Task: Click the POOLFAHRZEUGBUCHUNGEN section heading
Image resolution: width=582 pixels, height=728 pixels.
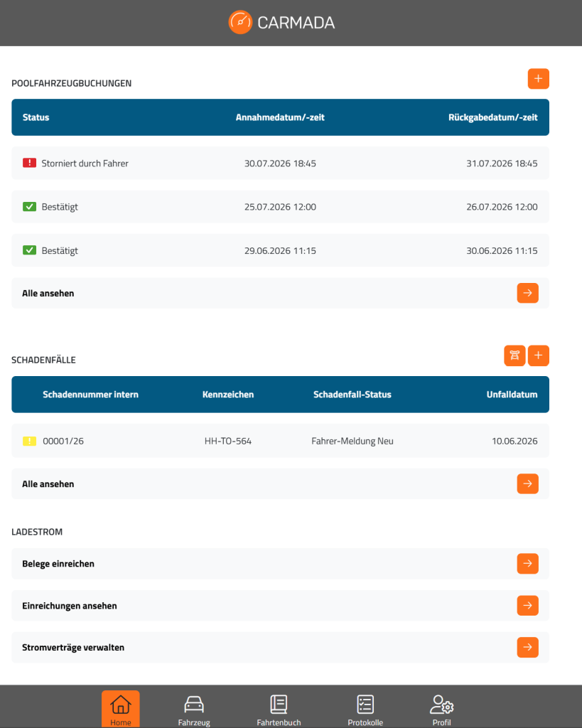Action: pos(72,84)
